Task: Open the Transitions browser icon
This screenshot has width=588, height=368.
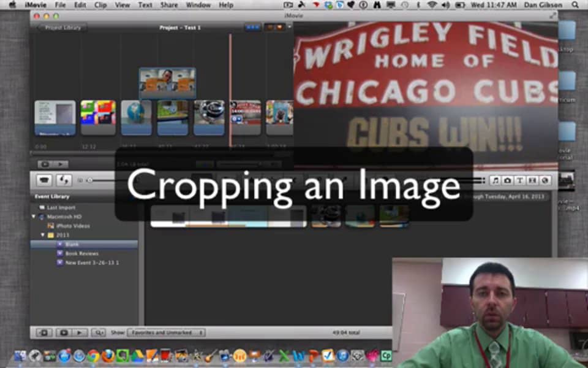Action: (x=532, y=180)
